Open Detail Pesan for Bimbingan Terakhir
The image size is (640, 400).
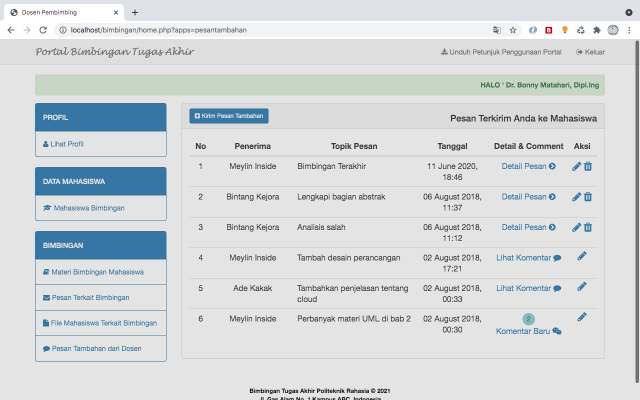pos(529,166)
